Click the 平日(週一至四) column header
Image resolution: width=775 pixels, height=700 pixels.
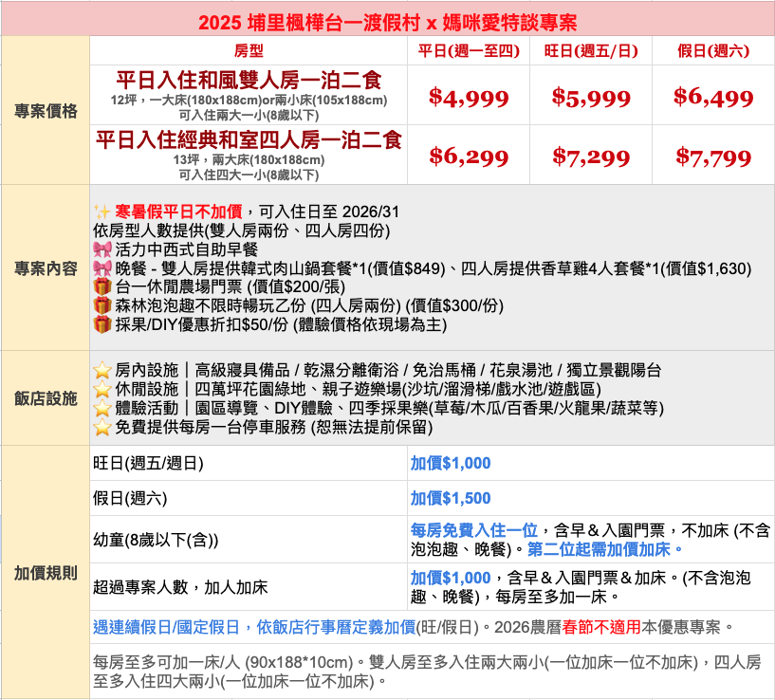469,50
